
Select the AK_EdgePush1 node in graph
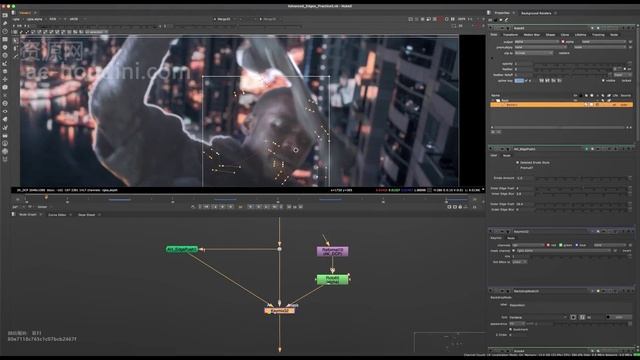[x=182, y=249]
